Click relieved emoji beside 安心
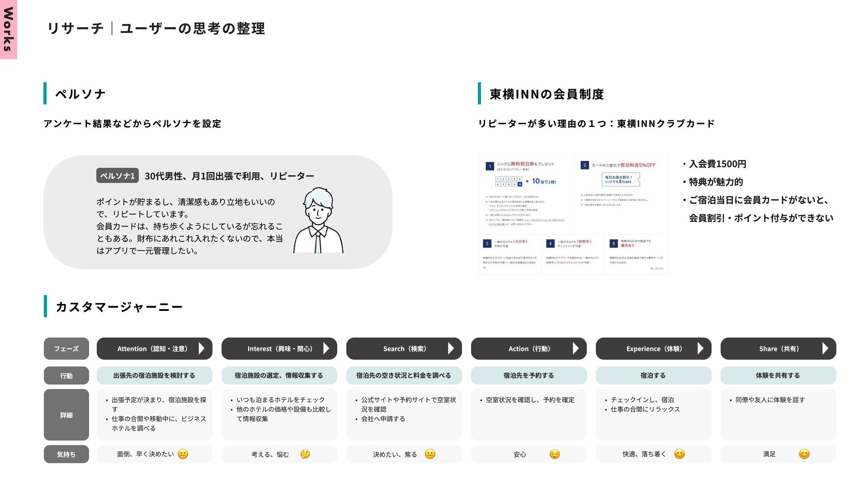The height and width of the screenshot is (488, 868). [x=555, y=454]
